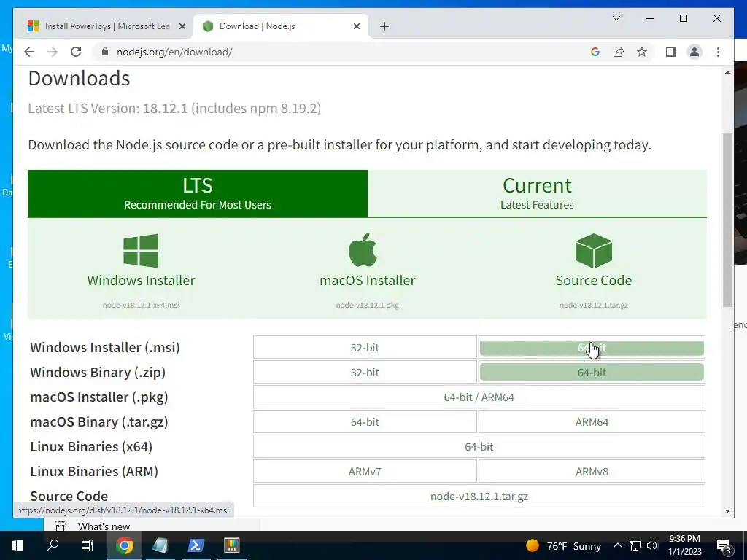Click the browser forward arrow
Viewport: 747px width, 560px height.
click(53, 52)
